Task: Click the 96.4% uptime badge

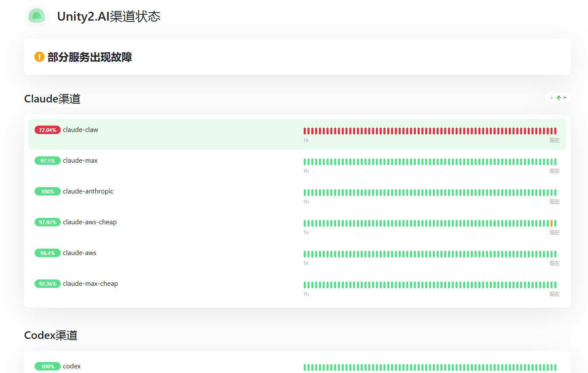Action: pos(48,253)
